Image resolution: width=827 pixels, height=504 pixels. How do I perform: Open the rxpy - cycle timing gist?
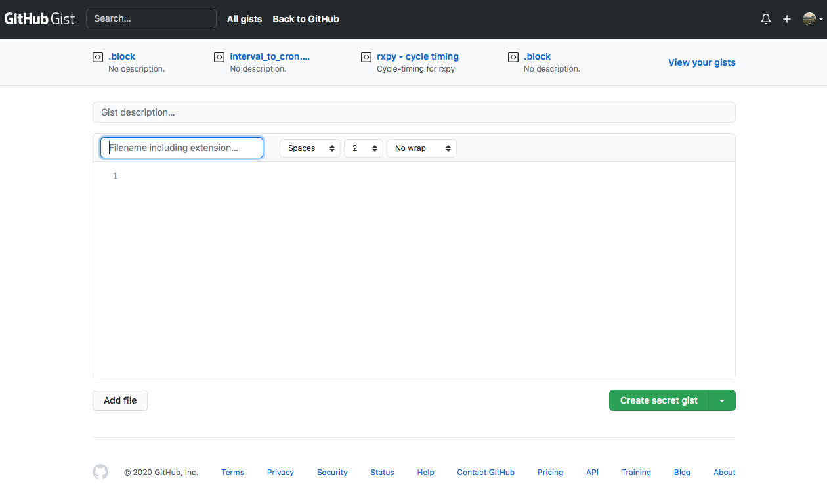(x=417, y=56)
